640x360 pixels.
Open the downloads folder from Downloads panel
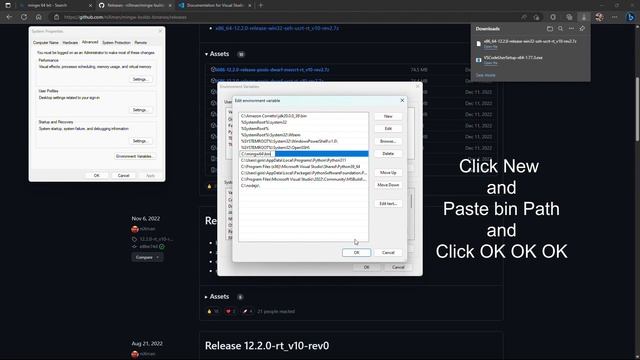[550, 29]
